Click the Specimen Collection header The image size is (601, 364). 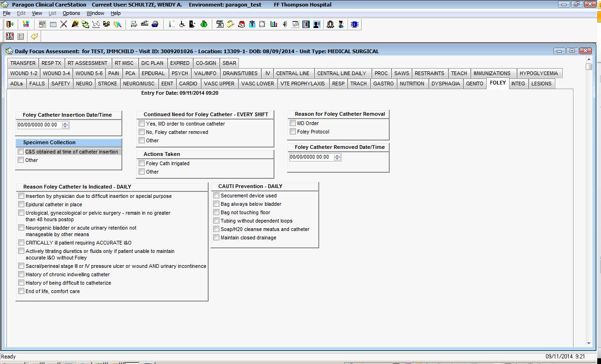[69, 142]
